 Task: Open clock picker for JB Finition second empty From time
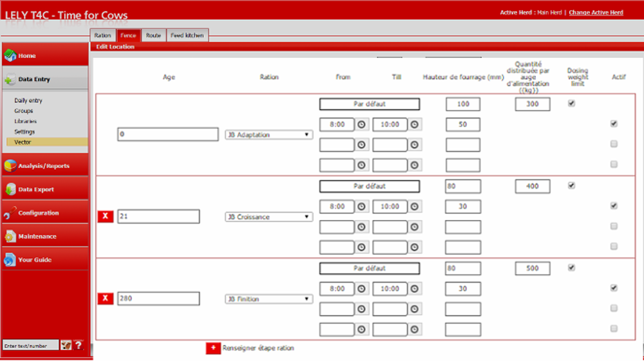tap(361, 309)
